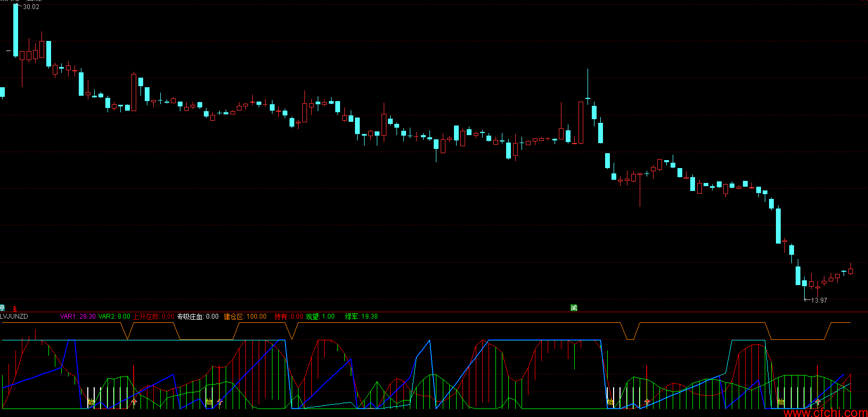Image resolution: width=868 pixels, height=417 pixels.
Task: Click the 13.97 low price label
Action: pos(819,301)
